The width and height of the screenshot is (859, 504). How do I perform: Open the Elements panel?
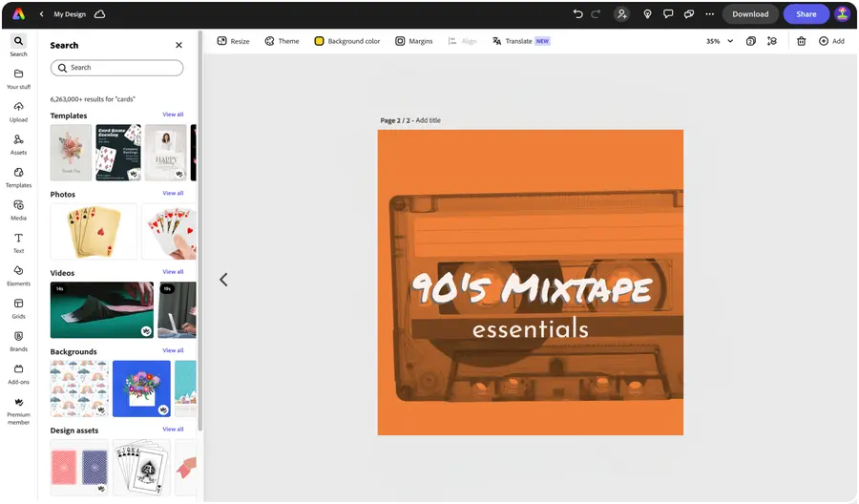click(18, 275)
